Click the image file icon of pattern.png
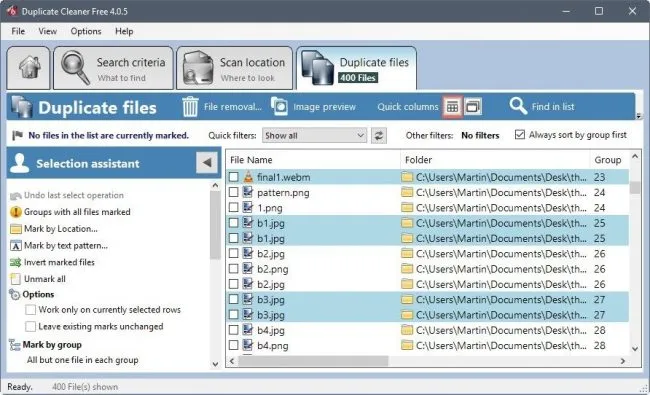650x395 pixels. pyautogui.click(x=248, y=192)
